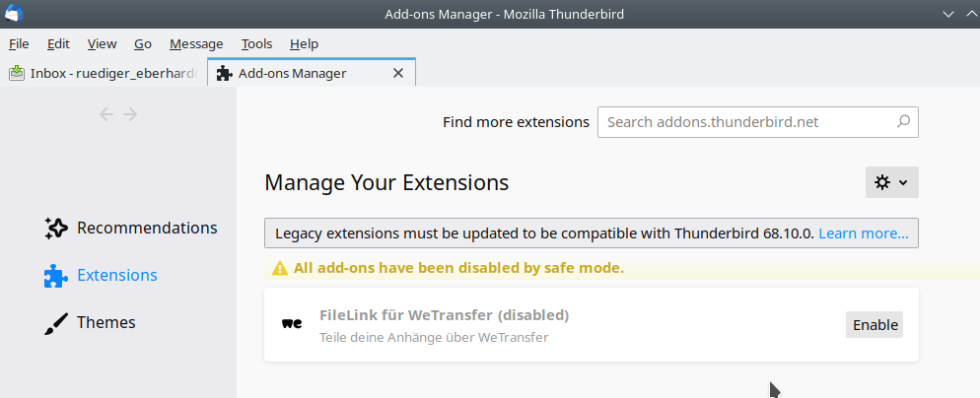This screenshot has width=980, height=398.
Task: Go back with the left arrow
Action: [x=107, y=114]
